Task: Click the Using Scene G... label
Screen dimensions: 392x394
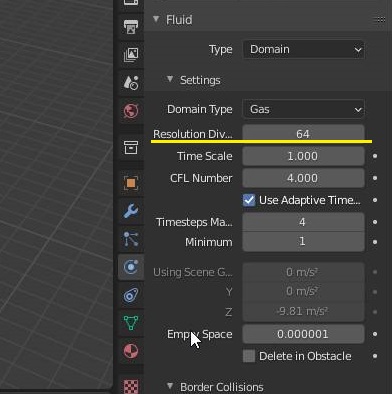Action: (x=193, y=272)
